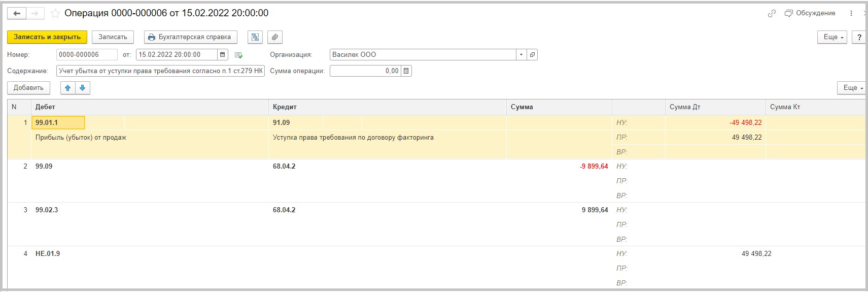Image resolution: width=868 pixels, height=292 pixels.
Task: Click ВР label in row 1
Action: pos(622,152)
